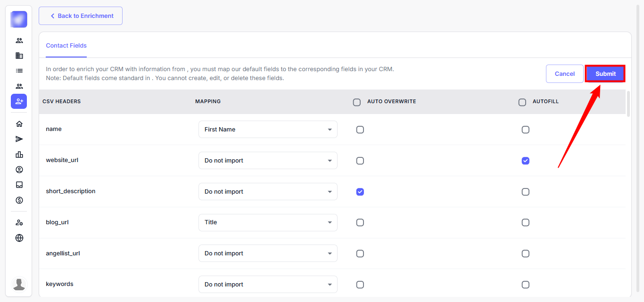Screen dimensions: 644x302
Task: Switch to the Contact Fields tab
Action: click(x=66, y=46)
